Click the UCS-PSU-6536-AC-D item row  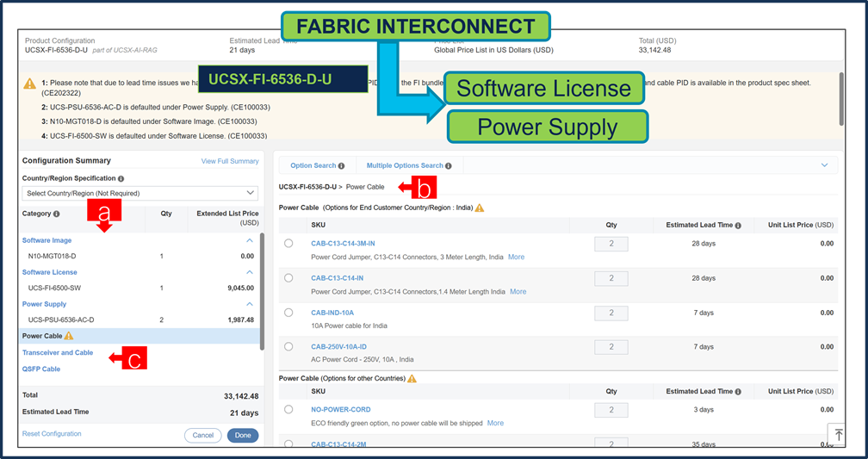click(x=139, y=320)
